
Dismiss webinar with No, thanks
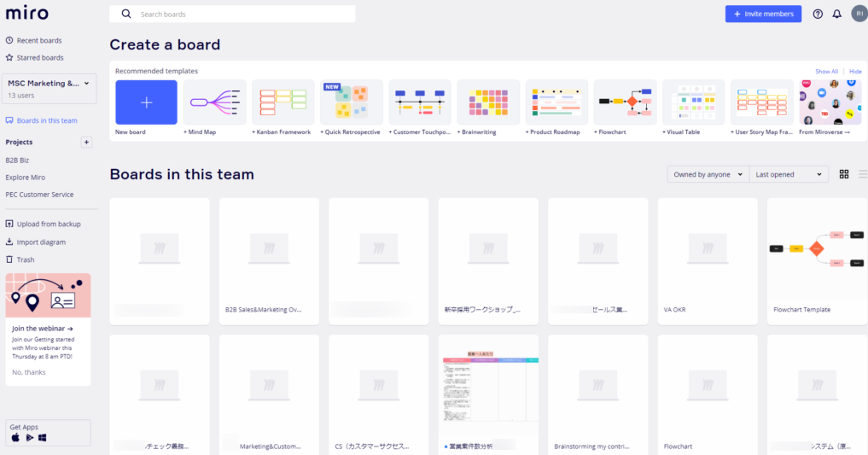pyautogui.click(x=29, y=372)
